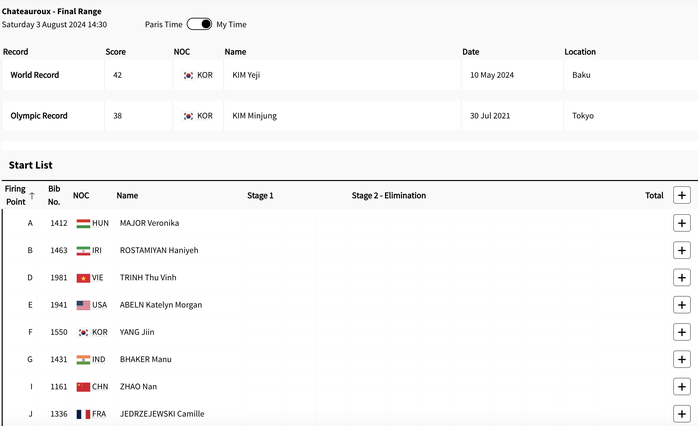Click the NOC column header in Start List
This screenshot has height=426, width=698.
pos(81,195)
